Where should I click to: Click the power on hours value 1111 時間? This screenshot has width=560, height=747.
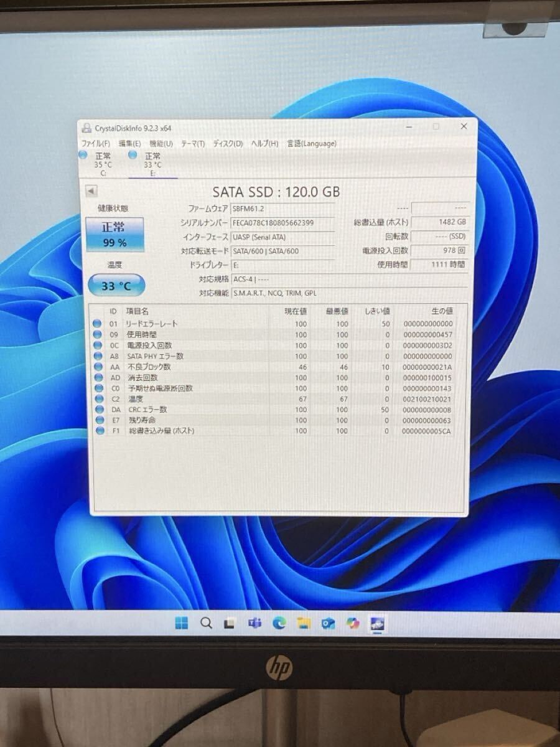click(x=439, y=265)
